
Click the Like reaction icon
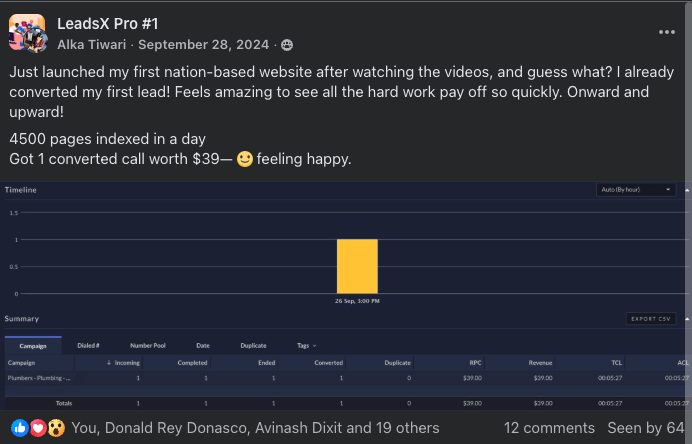[x=19, y=427]
